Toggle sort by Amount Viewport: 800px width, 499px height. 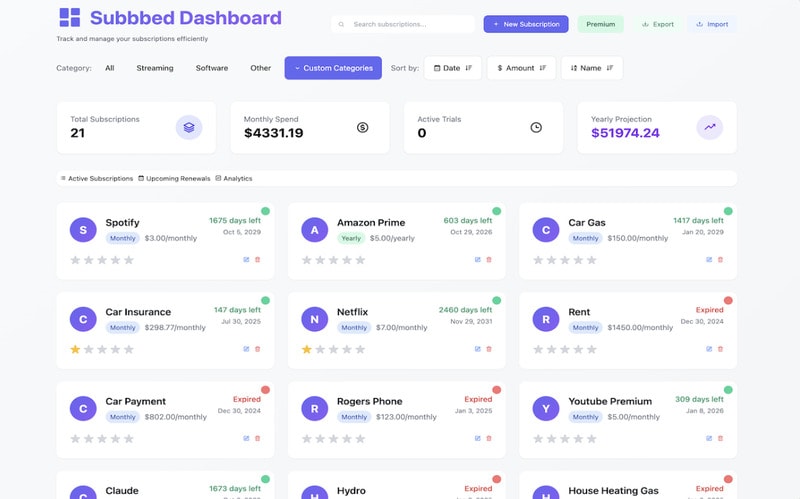coord(521,68)
